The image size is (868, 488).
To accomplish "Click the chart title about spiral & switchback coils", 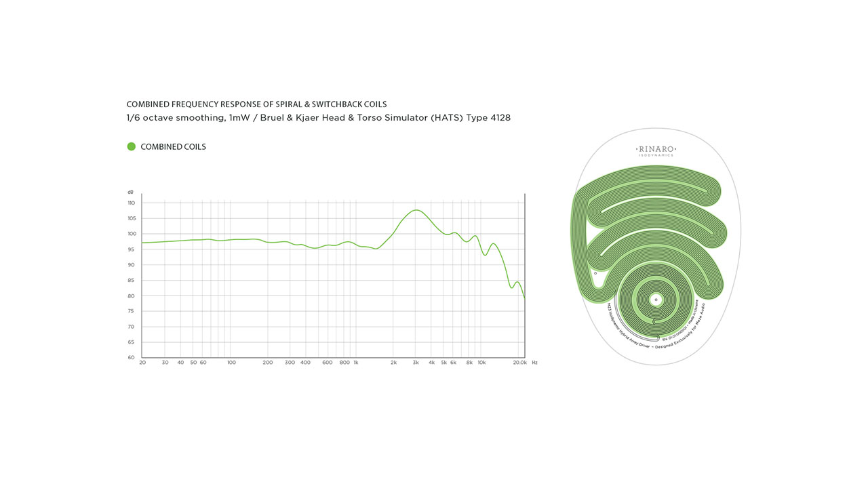I will [256, 104].
